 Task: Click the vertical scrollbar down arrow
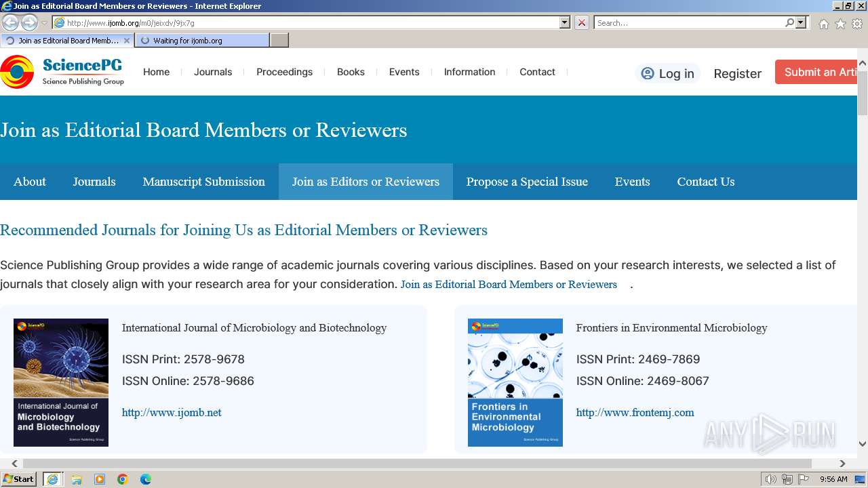pyautogui.click(x=863, y=444)
